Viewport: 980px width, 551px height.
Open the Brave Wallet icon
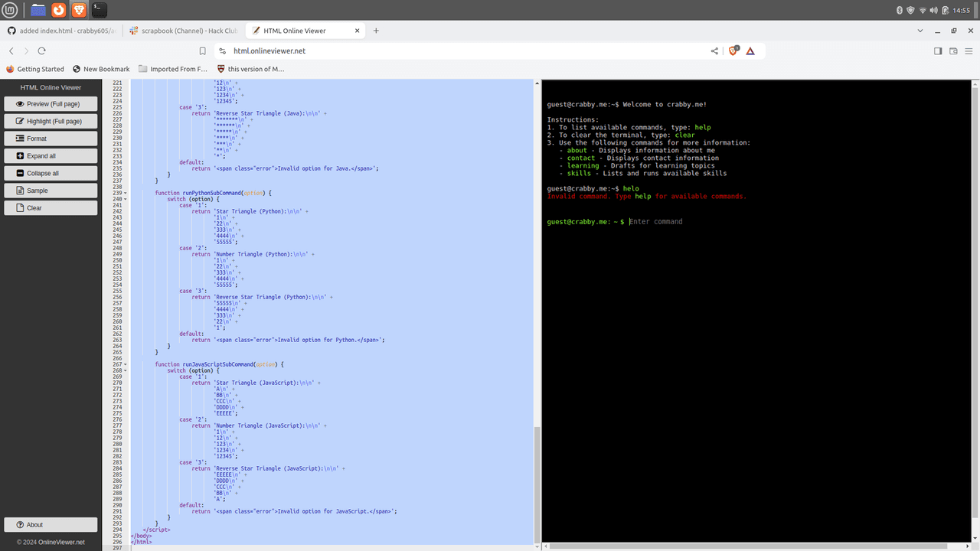(x=953, y=51)
